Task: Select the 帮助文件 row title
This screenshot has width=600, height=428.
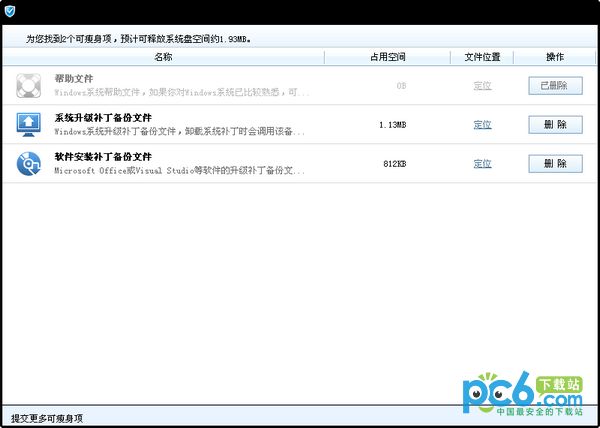Action: pos(74,79)
